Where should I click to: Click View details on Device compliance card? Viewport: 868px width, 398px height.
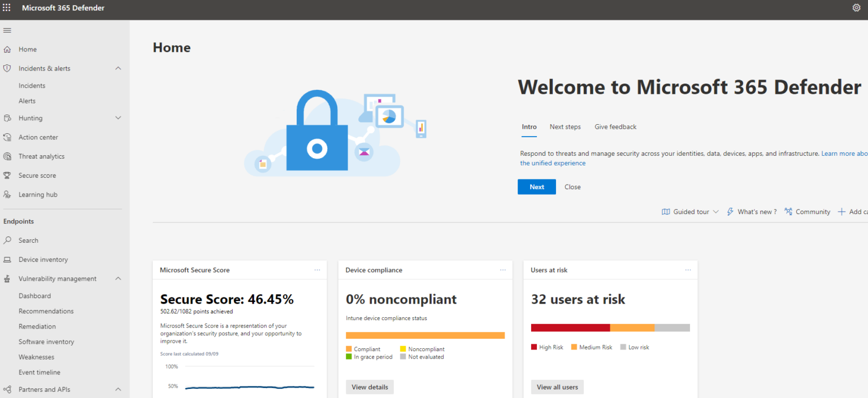pos(370,387)
